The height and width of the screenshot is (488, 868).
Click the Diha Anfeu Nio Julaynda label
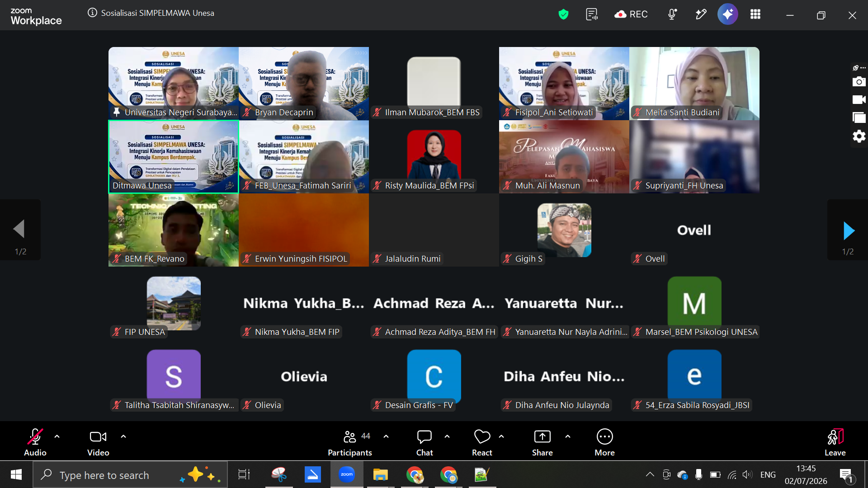click(562, 405)
